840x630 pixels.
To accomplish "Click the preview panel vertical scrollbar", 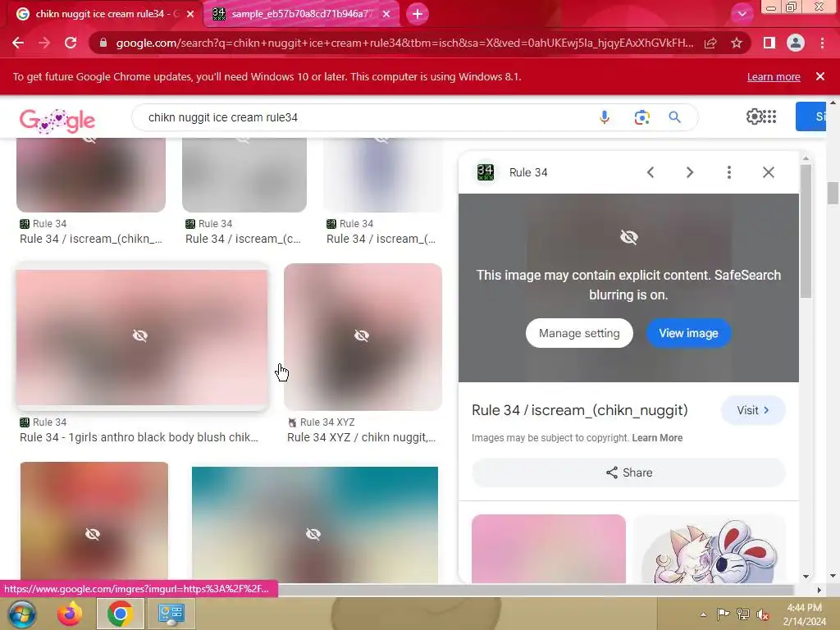I will coord(806,231).
